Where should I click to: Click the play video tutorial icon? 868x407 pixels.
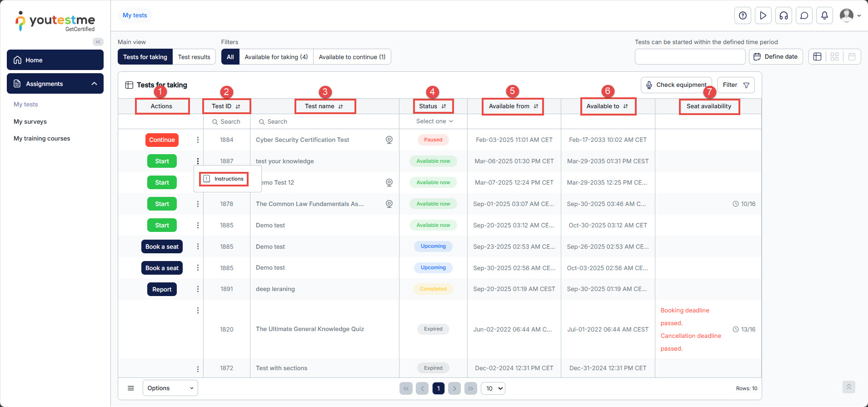coord(763,15)
